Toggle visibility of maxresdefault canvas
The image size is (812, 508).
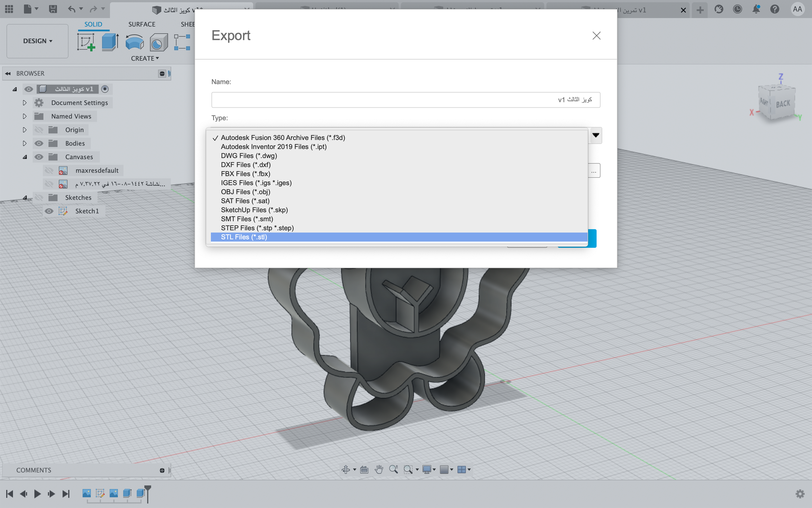tap(49, 170)
